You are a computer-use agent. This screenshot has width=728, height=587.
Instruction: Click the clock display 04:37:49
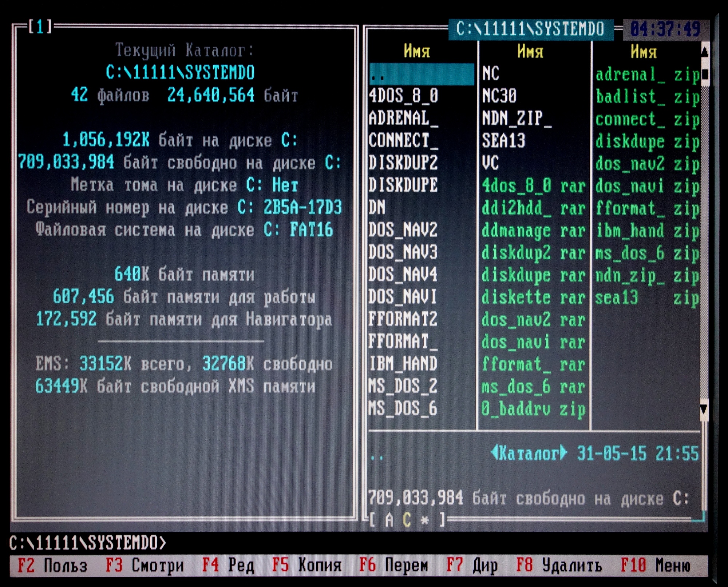coord(665,29)
